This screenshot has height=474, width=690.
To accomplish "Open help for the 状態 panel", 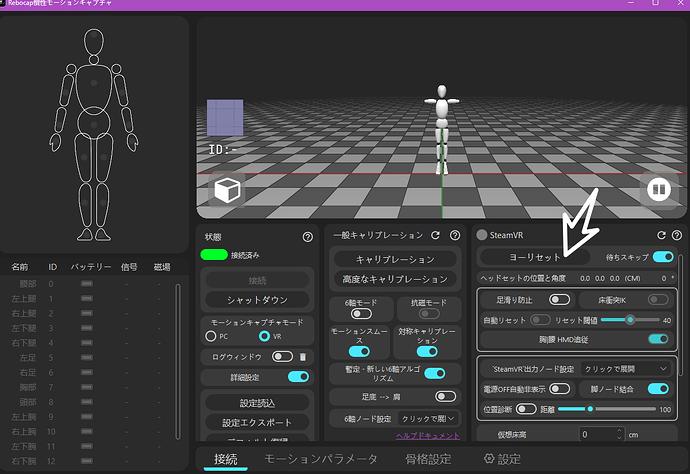I will coord(307,237).
